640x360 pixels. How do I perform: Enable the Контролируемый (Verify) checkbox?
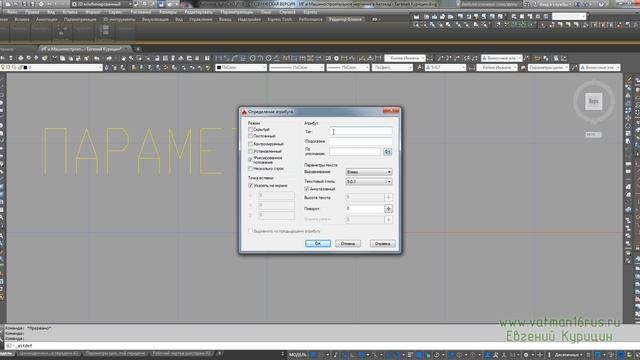click(x=251, y=144)
